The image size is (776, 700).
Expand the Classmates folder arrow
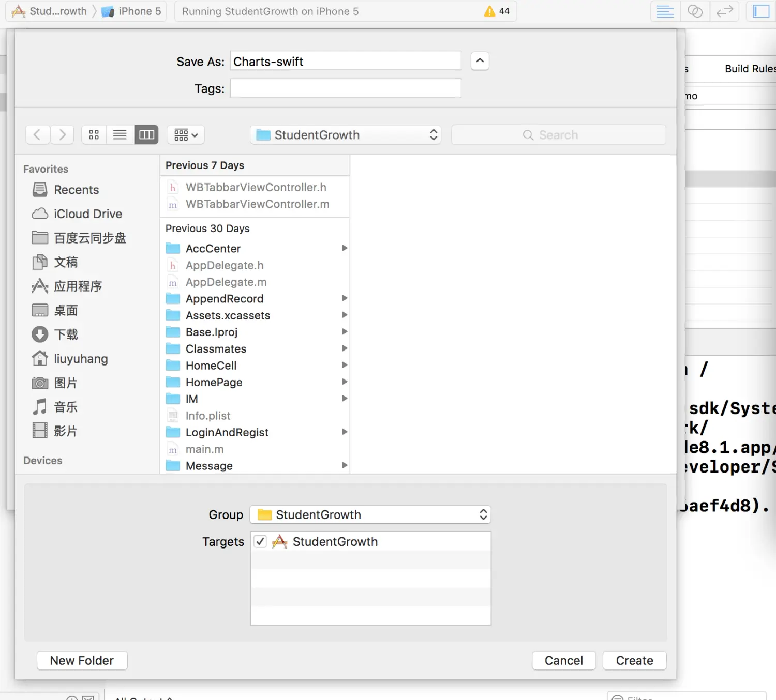click(x=344, y=348)
